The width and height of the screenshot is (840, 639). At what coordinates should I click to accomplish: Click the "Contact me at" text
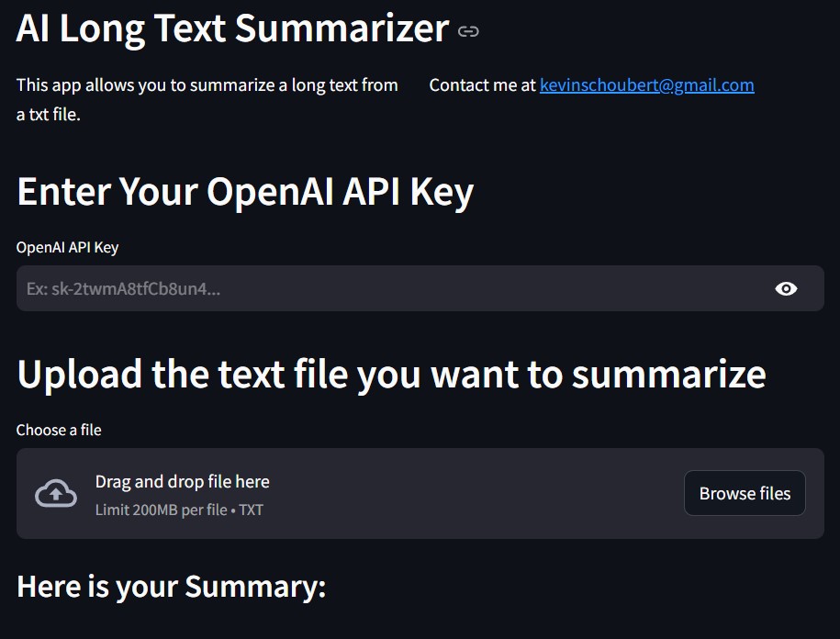pyautogui.click(x=482, y=85)
